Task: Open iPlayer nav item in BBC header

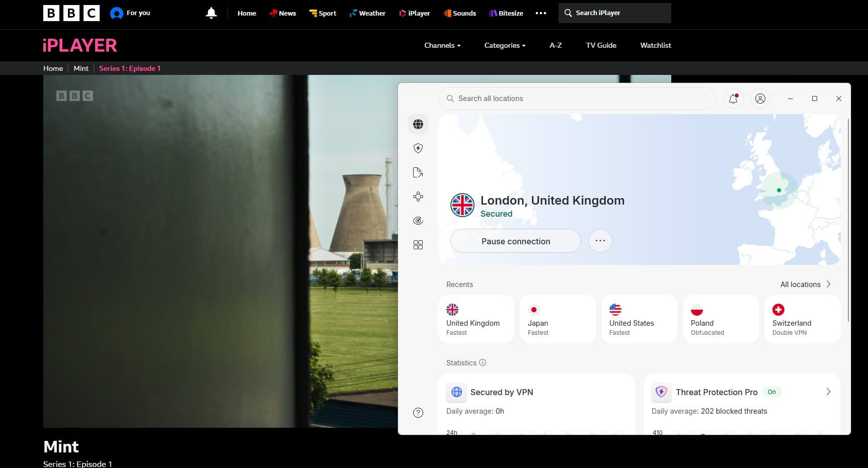Action: (415, 13)
